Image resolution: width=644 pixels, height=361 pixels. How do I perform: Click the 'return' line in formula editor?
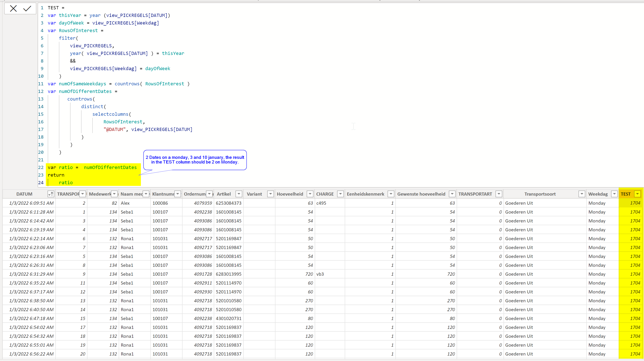pos(56,175)
